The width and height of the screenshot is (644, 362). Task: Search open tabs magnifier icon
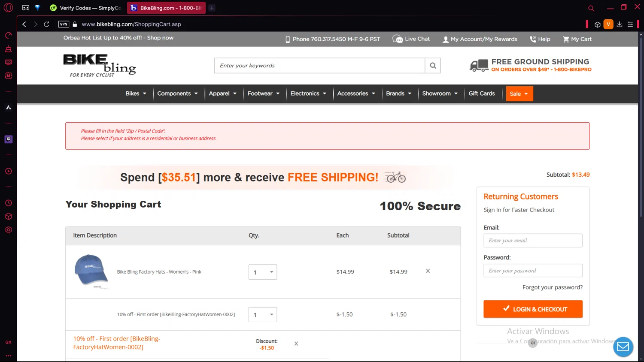[591, 8]
